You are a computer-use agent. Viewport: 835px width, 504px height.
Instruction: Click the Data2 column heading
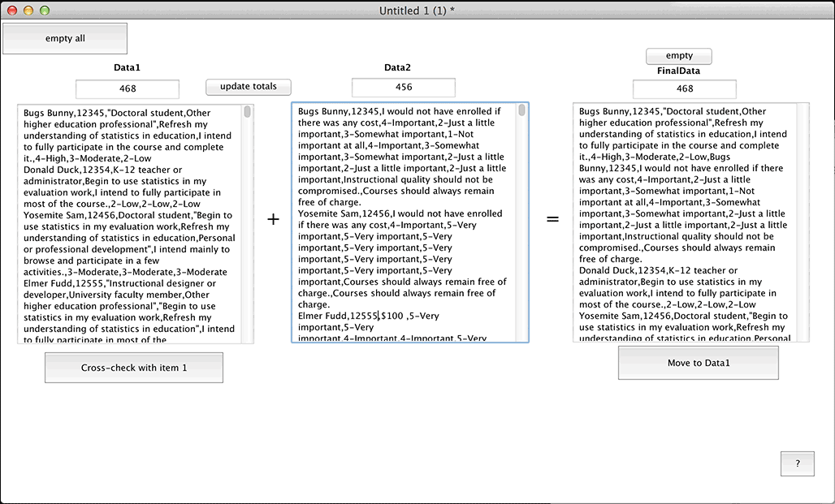pos(397,68)
